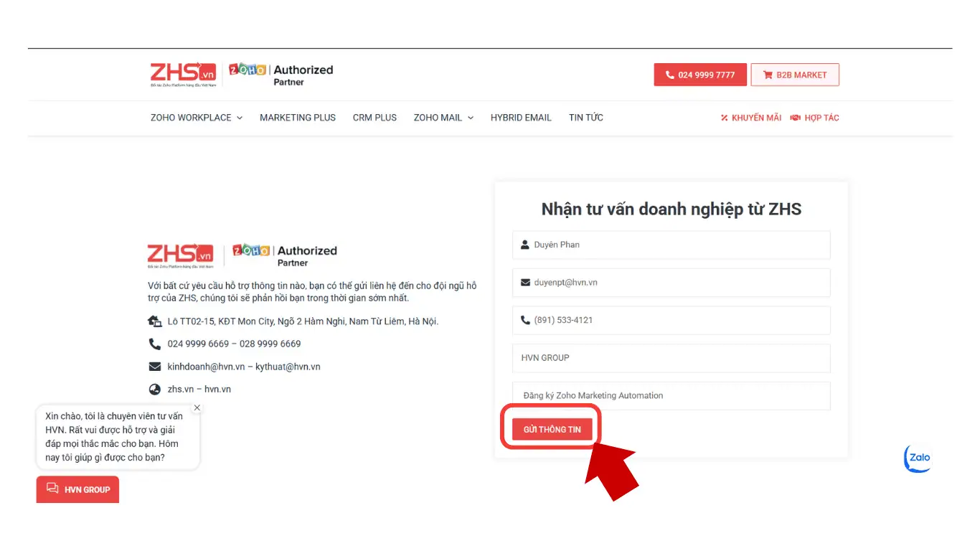Click the phone receiver icon beside 024 9999 6669
This screenshot has width=980, height=551.
click(x=155, y=344)
